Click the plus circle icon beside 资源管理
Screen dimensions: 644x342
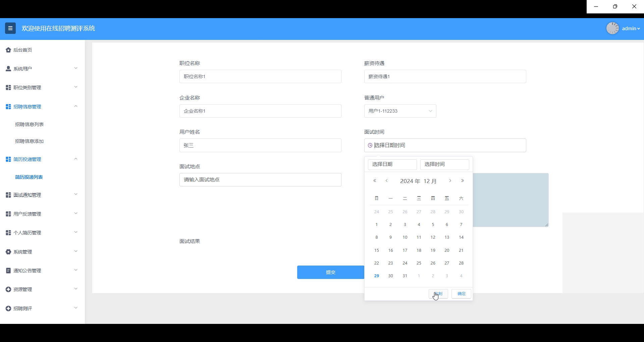[x=8, y=289]
